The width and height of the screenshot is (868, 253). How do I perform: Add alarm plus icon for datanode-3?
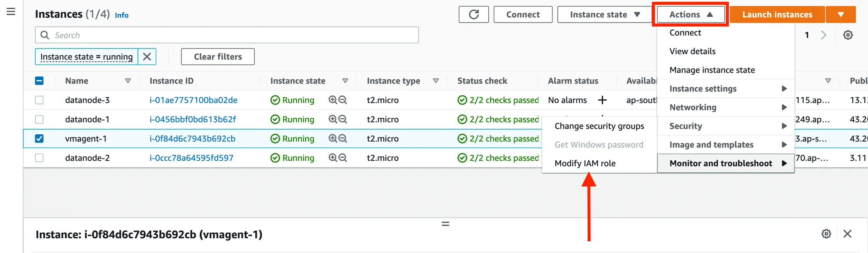click(x=602, y=100)
